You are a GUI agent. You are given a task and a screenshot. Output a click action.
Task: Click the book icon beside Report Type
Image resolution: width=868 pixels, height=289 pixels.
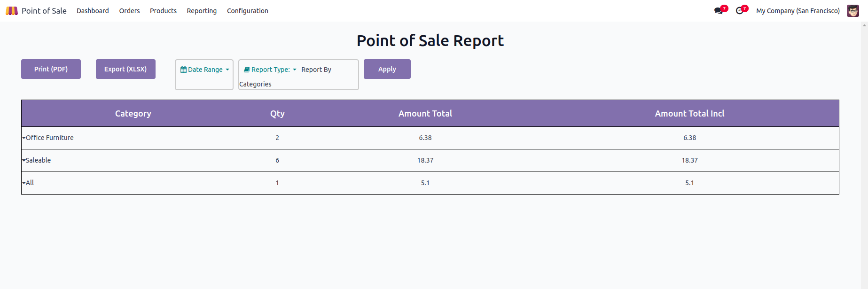pos(247,70)
